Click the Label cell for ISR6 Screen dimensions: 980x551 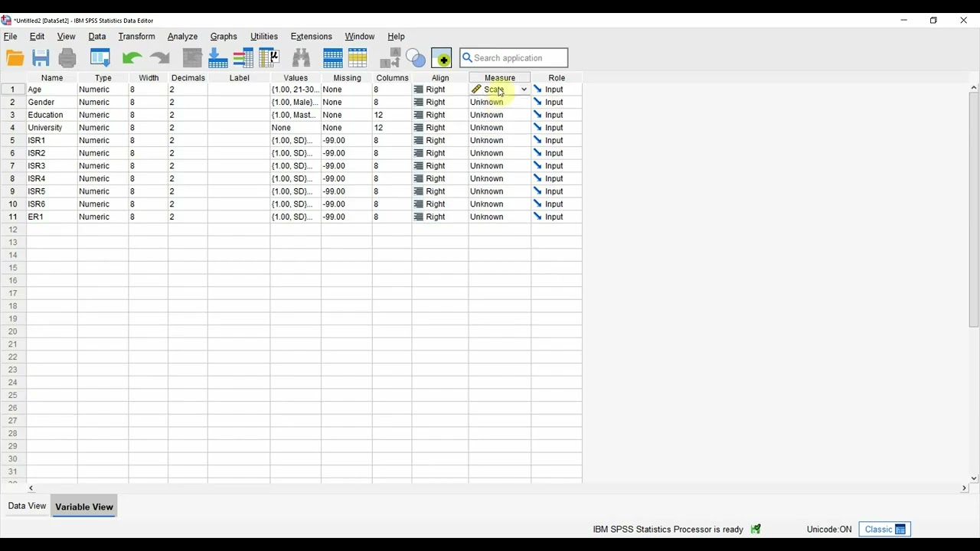point(239,204)
